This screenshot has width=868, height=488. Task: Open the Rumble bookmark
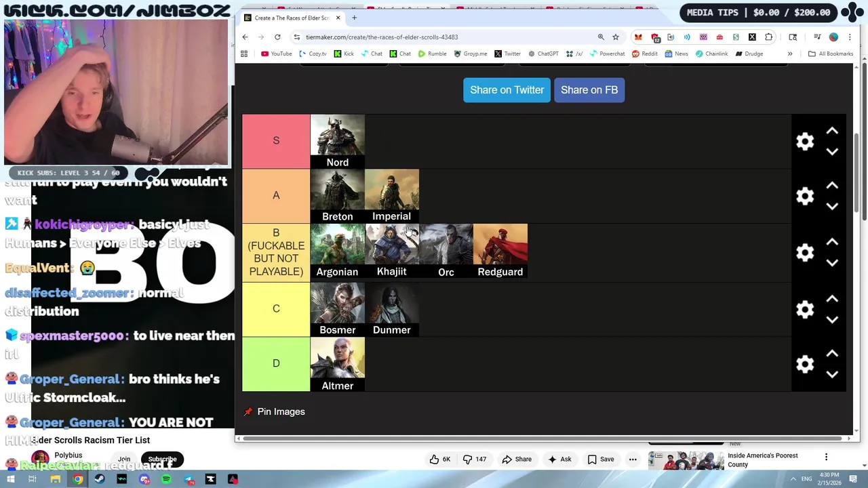coord(432,54)
